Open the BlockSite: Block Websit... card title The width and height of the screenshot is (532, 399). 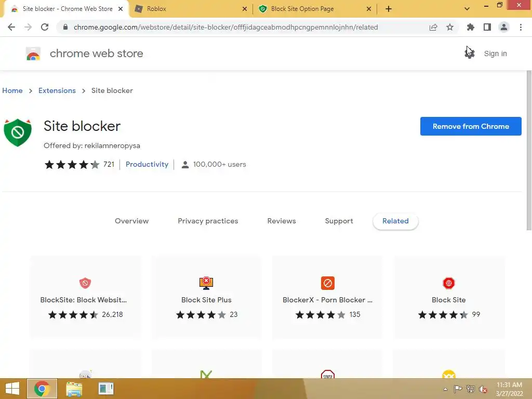coord(84,300)
